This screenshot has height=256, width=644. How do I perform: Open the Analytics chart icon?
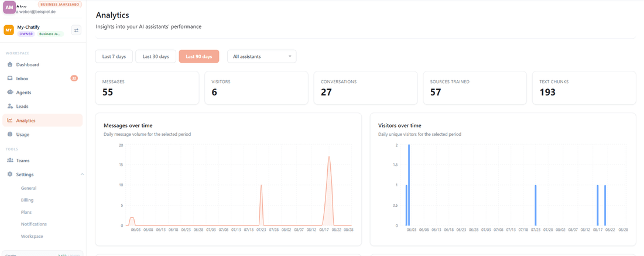(10, 121)
